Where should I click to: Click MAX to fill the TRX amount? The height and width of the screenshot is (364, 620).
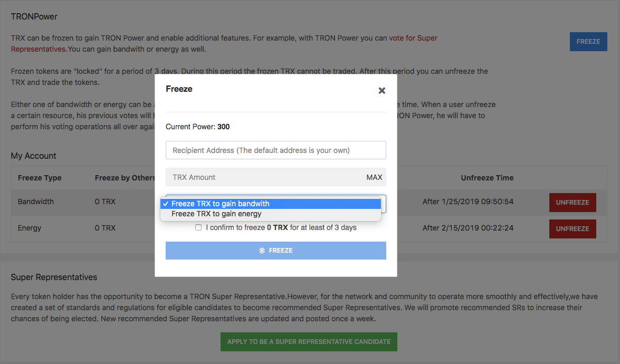pyautogui.click(x=374, y=177)
